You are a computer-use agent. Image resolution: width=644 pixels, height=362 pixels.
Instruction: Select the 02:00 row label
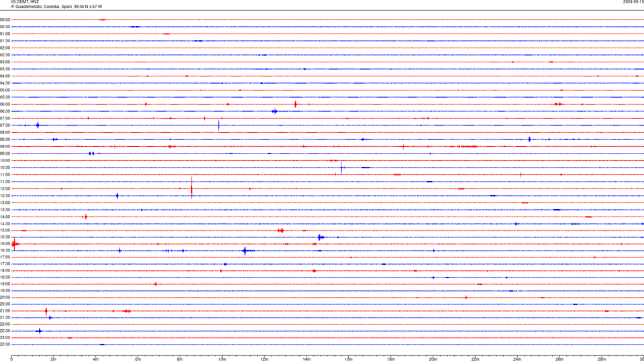[x=5, y=48]
